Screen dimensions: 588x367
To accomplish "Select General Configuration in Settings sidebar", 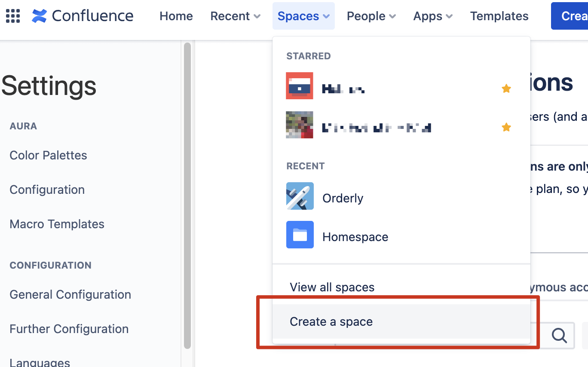I will (x=70, y=294).
